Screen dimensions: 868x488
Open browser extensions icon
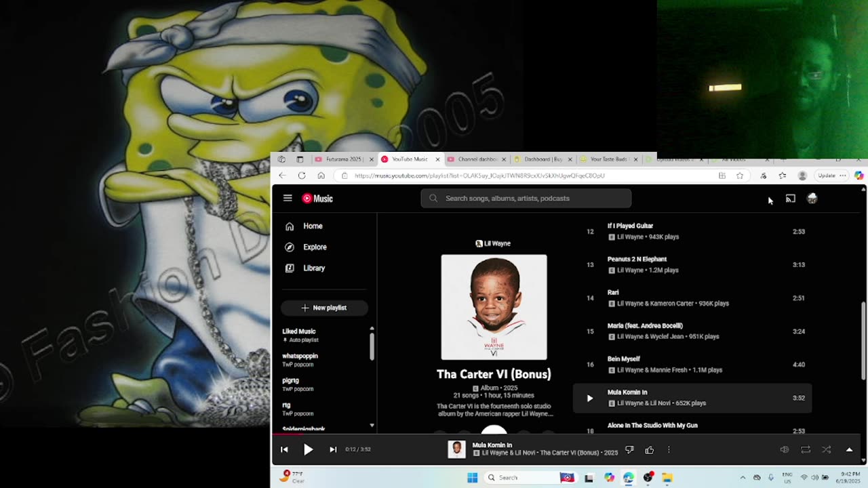(764, 176)
